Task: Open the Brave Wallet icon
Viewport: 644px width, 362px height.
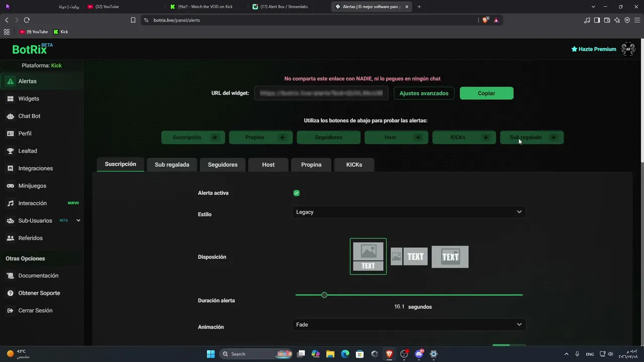Action: [x=607, y=20]
